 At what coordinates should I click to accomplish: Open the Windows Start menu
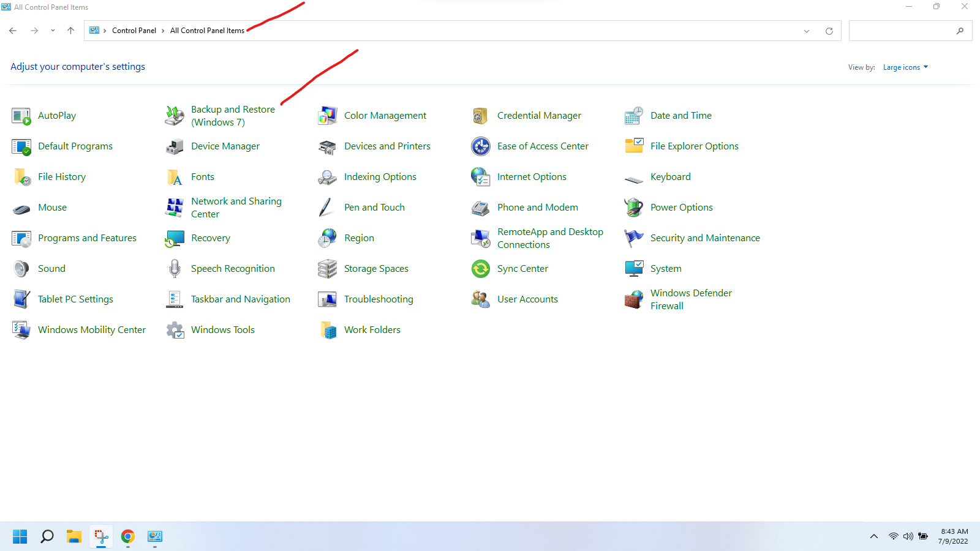pos(20,537)
